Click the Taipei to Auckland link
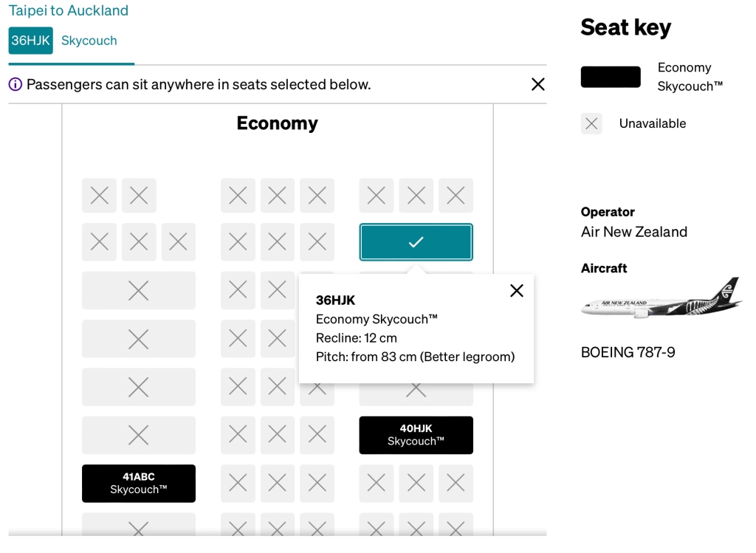The width and height of the screenshot is (756, 553). pos(69,10)
